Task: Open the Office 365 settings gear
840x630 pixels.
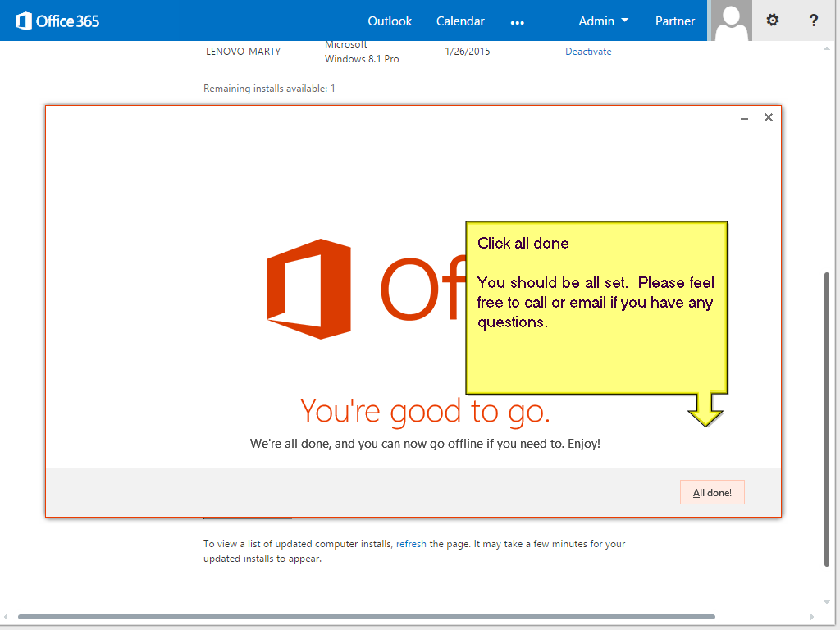Action: [772, 20]
